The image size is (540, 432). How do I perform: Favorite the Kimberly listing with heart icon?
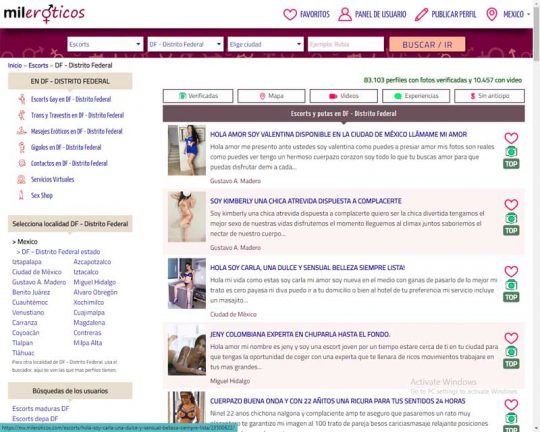coord(511,205)
